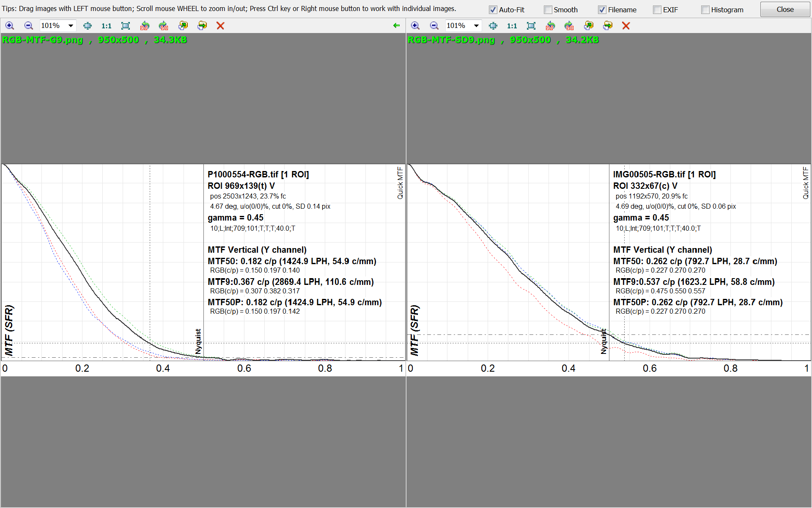812x508 pixels.
Task: Rotate right pane image clockwise
Action: (x=569, y=26)
